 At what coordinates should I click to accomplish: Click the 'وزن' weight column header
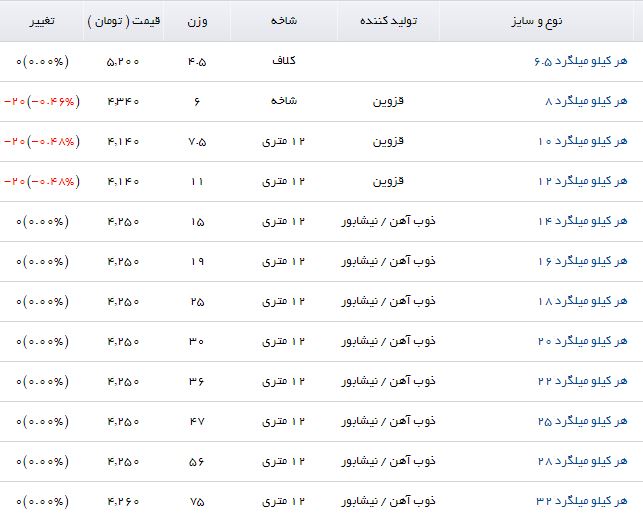197,21
